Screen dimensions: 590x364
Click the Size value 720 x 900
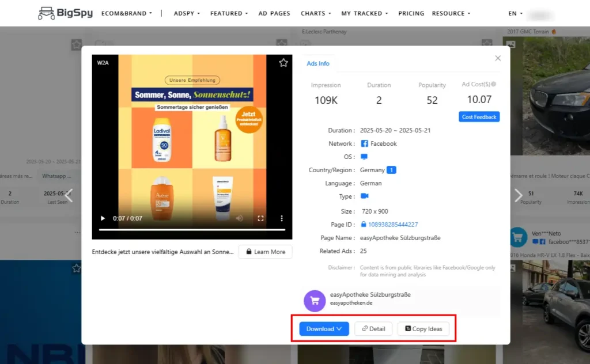point(375,211)
